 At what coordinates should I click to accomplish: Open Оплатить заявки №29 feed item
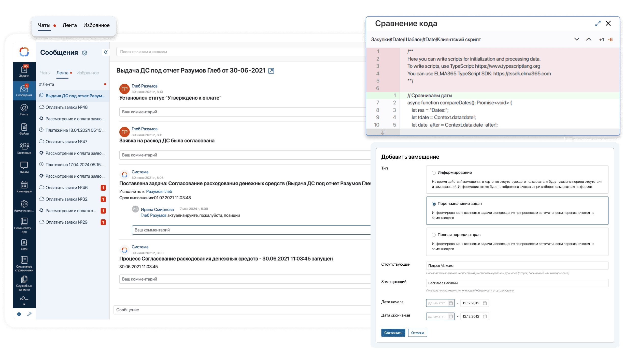[x=73, y=222]
